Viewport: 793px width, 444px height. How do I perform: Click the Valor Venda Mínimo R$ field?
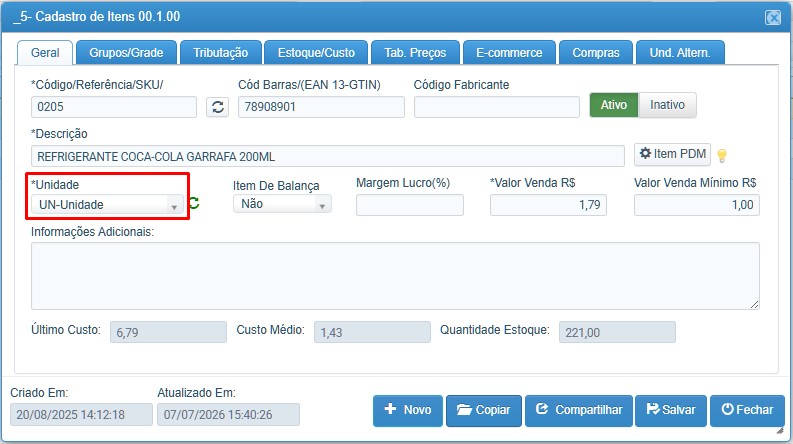point(697,205)
